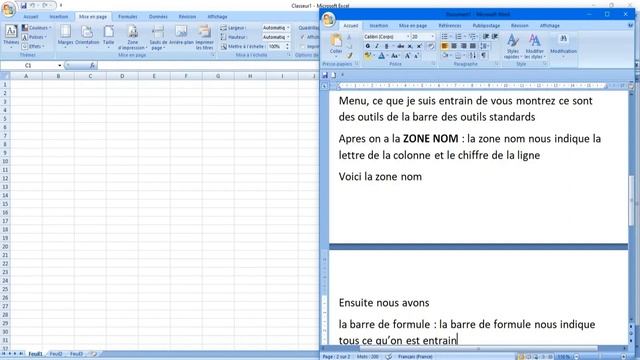640x360 pixels.
Task: Toggle Quadrillage Afficher checkbox in Excel
Action: pos(302,37)
